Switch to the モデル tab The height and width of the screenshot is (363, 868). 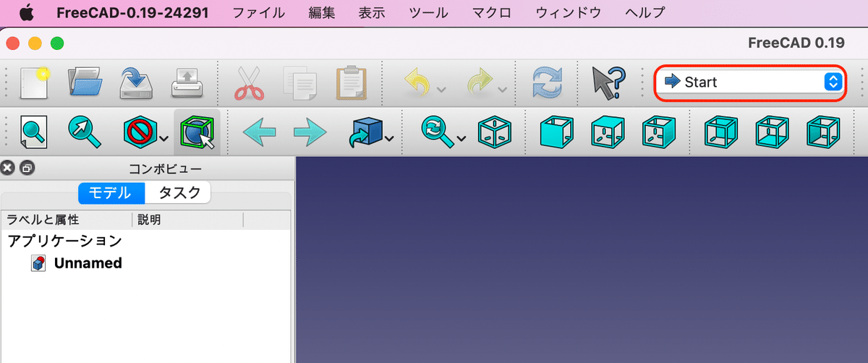(x=111, y=193)
